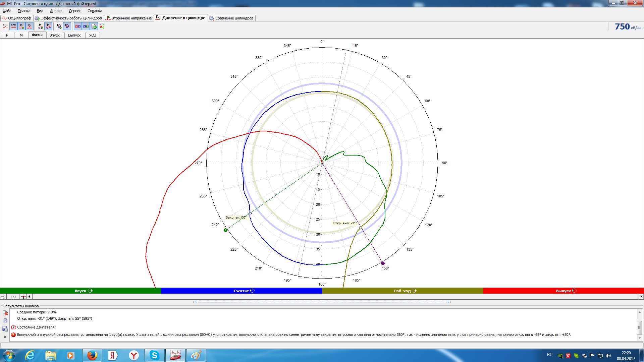
Task: Open the Вторичное напряжение tab
Action: tap(129, 18)
